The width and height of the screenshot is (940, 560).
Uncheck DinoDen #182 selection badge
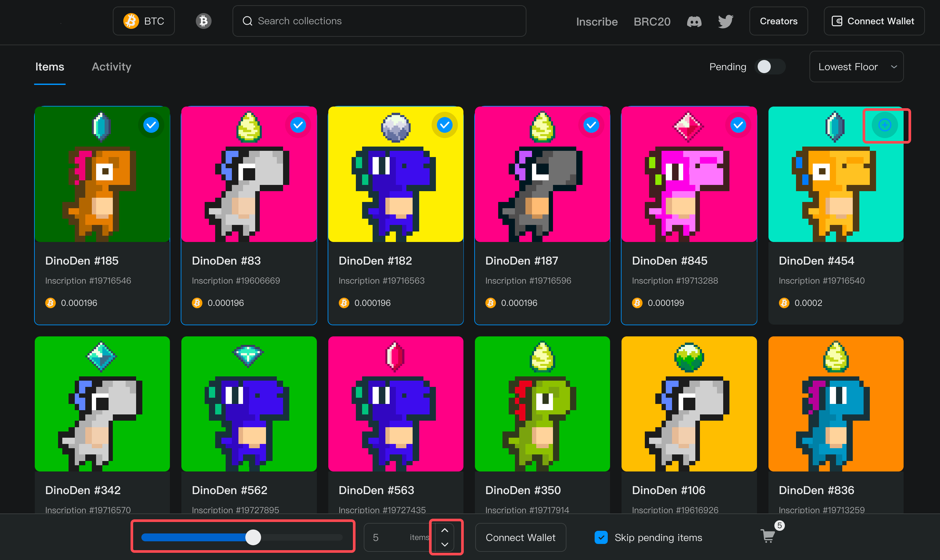coord(444,125)
